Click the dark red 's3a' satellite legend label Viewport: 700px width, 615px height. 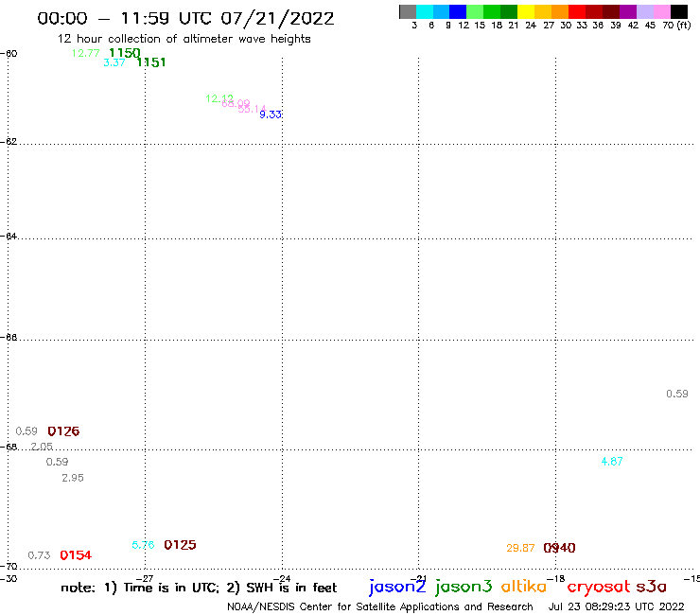651,587
